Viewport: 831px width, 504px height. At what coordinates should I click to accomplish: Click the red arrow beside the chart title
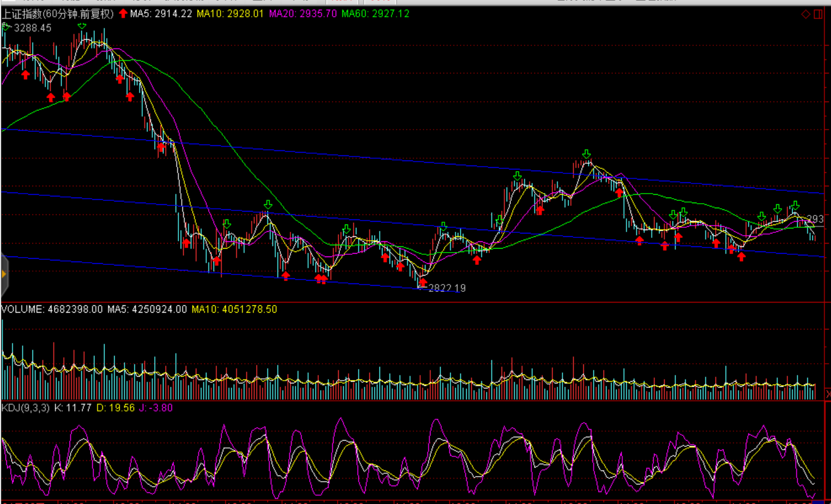pyautogui.click(x=123, y=13)
